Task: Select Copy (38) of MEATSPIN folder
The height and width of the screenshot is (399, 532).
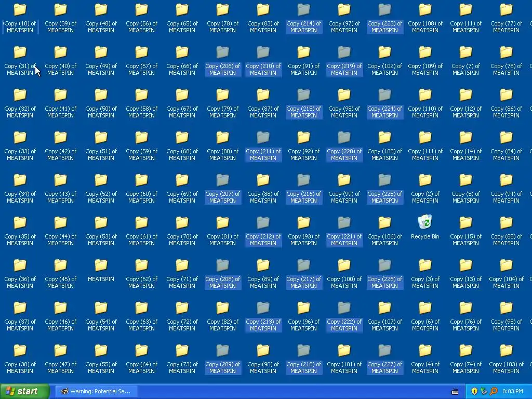Action: 20,358
